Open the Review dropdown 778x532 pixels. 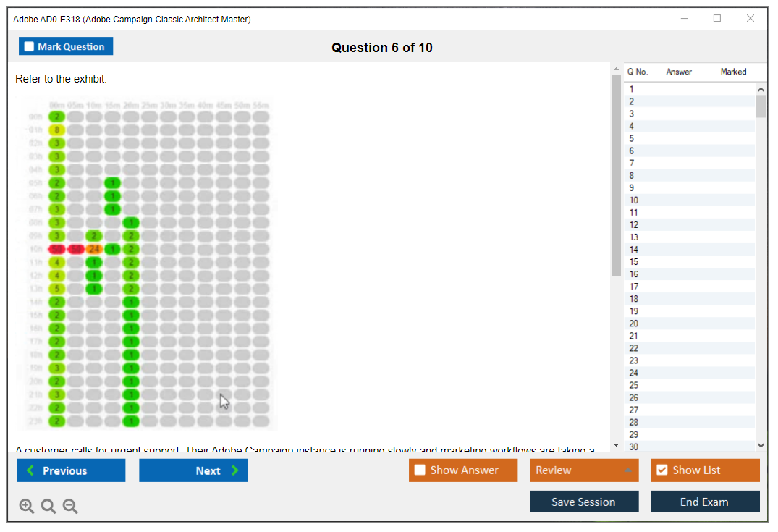click(584, 470)
